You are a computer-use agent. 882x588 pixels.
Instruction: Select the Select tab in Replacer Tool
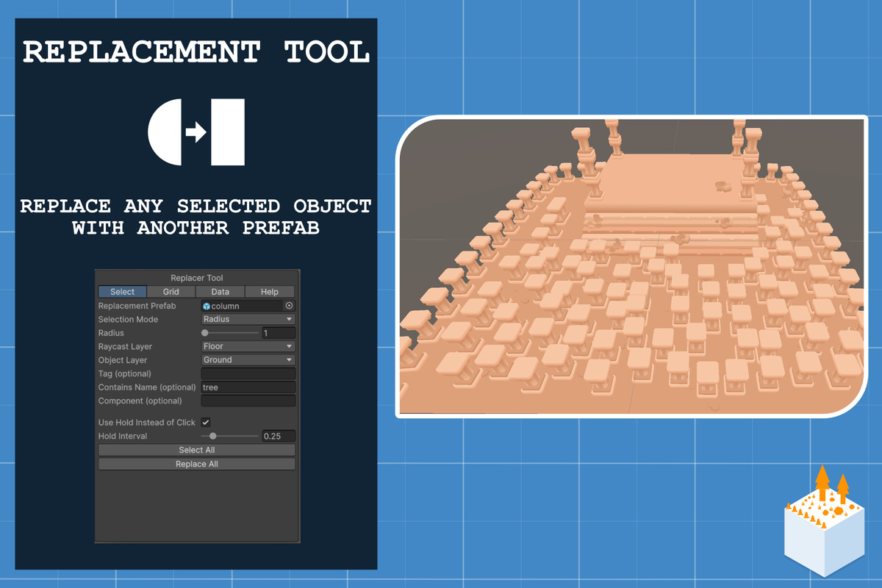(x=121, y=292)
